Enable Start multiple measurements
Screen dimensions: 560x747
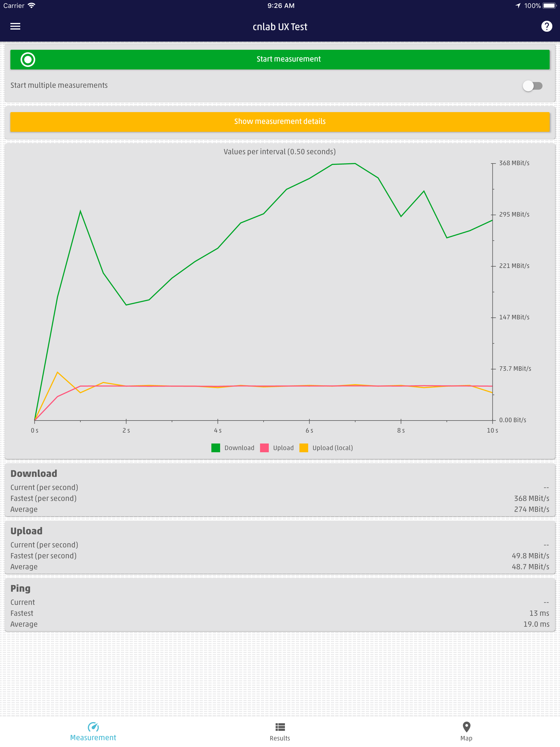(x=533, y=85)
